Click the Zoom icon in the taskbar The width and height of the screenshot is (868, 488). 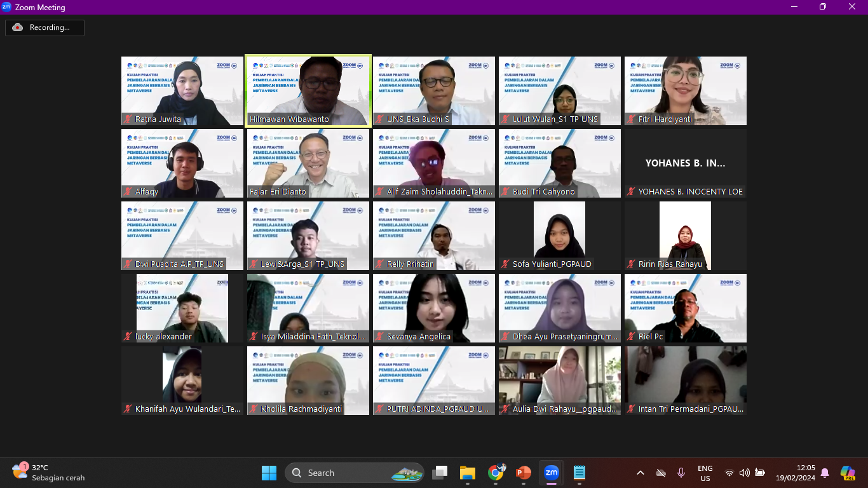click(x=551, y=473)
